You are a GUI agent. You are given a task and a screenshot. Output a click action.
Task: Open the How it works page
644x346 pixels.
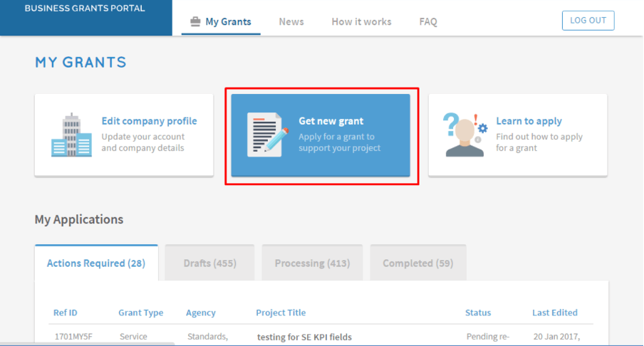click(x=361, y=21)
